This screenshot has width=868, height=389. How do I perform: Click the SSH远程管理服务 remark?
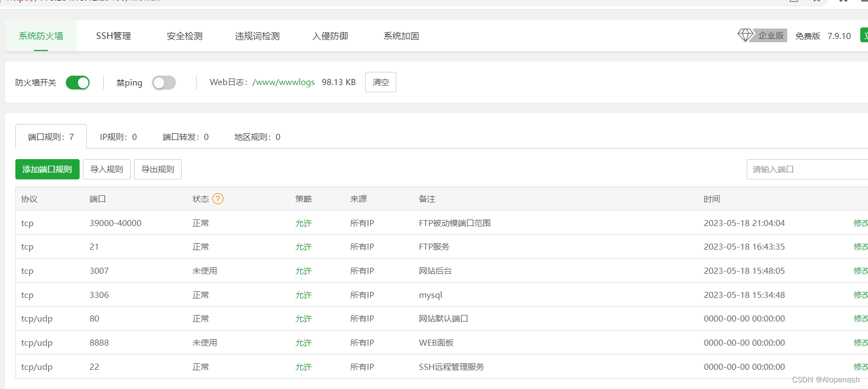coord(451,367)
